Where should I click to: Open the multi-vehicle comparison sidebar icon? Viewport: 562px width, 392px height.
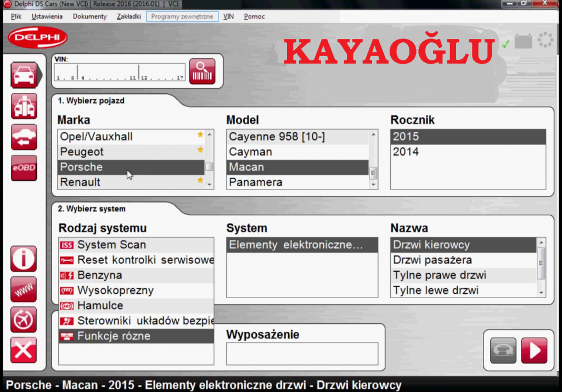click(x=24, y=106)
